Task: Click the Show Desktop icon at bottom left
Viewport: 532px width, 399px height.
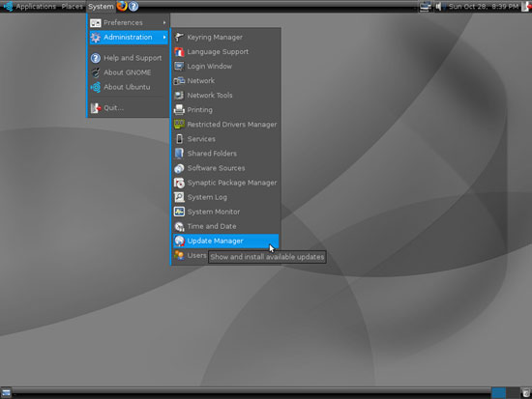Action: click(x=6, y=393)
